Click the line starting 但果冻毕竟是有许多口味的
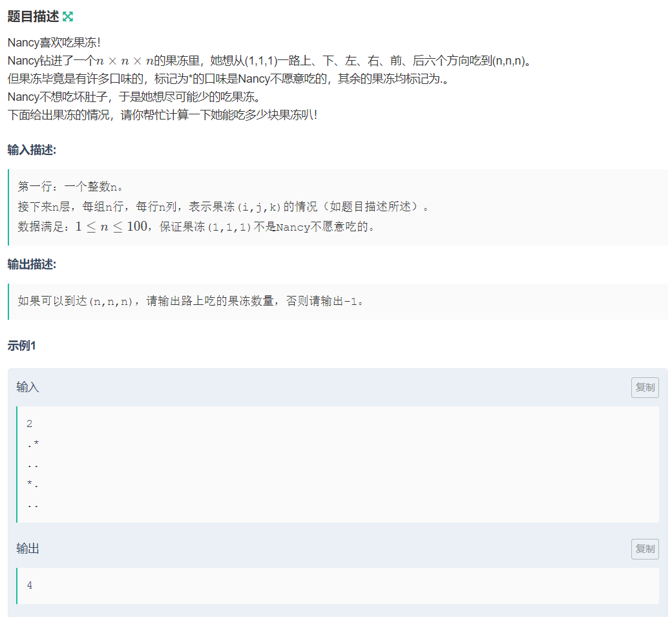The height and width of the screenshot is (617, 672). click(x=228, y=79)
